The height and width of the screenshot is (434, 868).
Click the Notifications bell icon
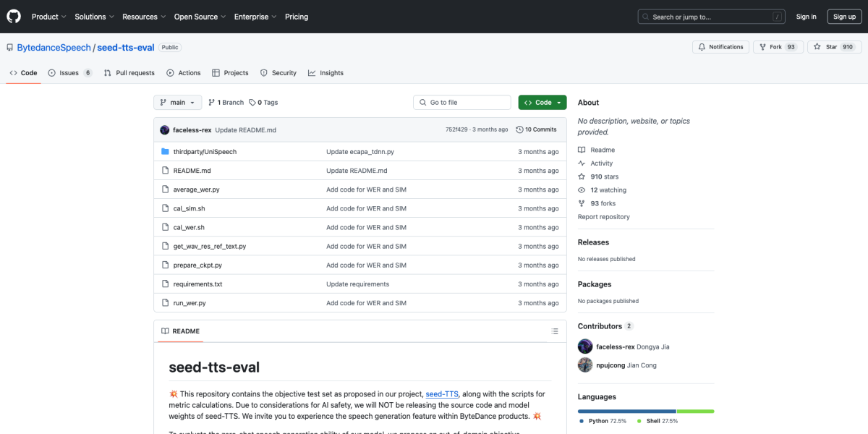pyautogui.click(x=701, y=46)
